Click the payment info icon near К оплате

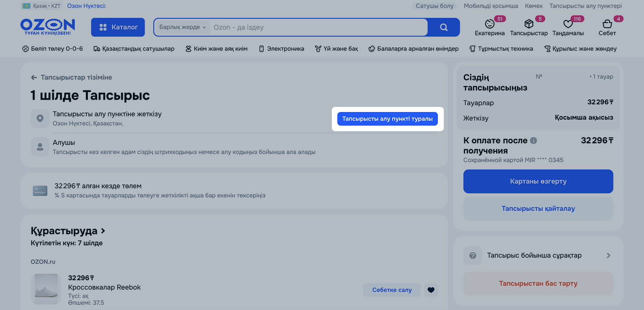tap(534, 141)
